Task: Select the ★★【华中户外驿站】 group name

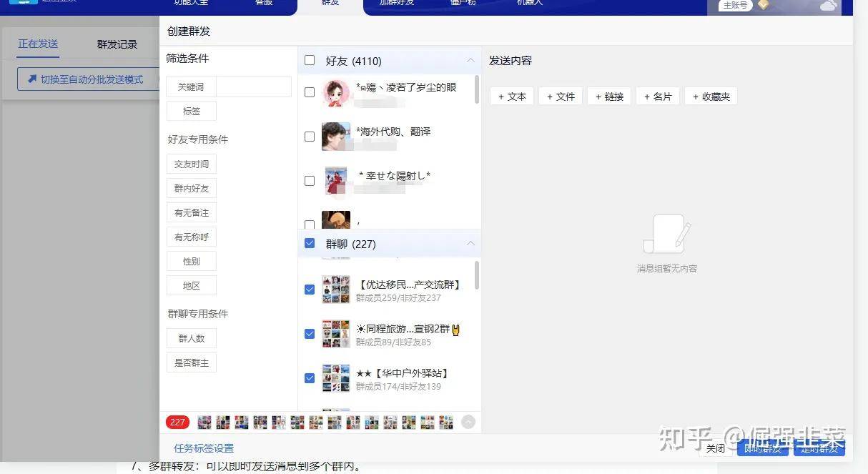Action: tap(402, 373)
